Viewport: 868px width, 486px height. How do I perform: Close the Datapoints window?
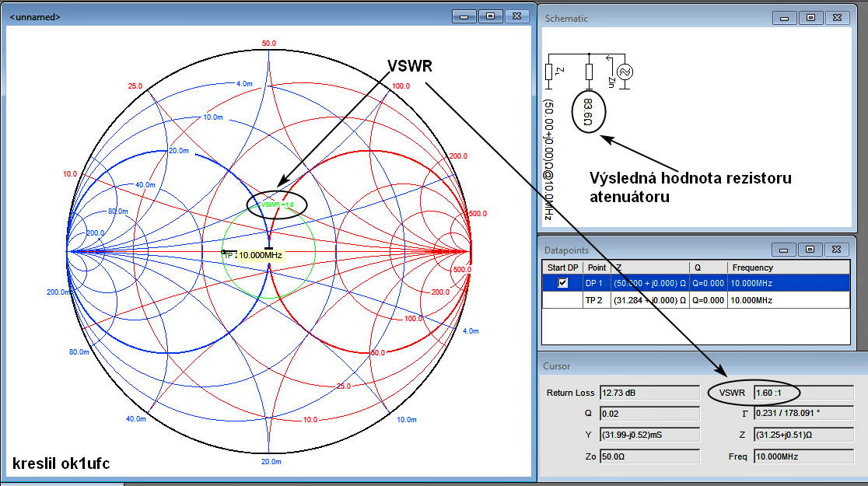[835, 249]
